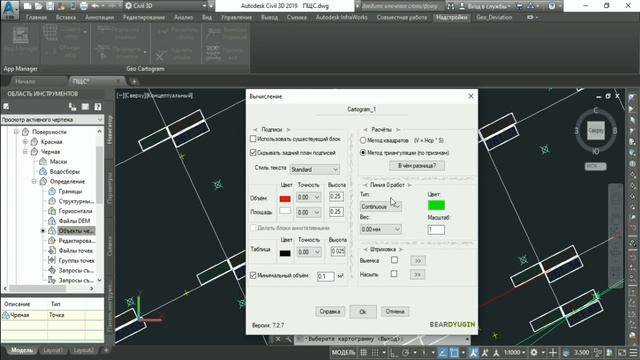Click the Open file icon in quick access toolbar
This screenshot has height=360, width=640.
[38, 6]
